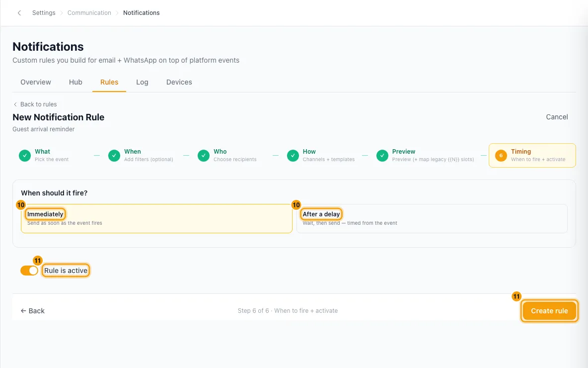Open the Settings breadcrumb
This screenshot has height=368, width=588.
(x=44, y=13)
